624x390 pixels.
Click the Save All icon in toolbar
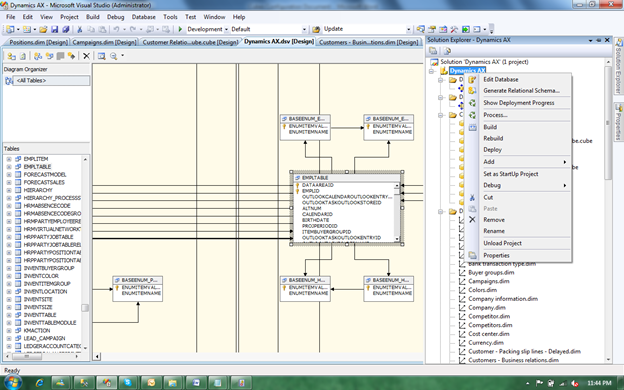tap(66, 29)
